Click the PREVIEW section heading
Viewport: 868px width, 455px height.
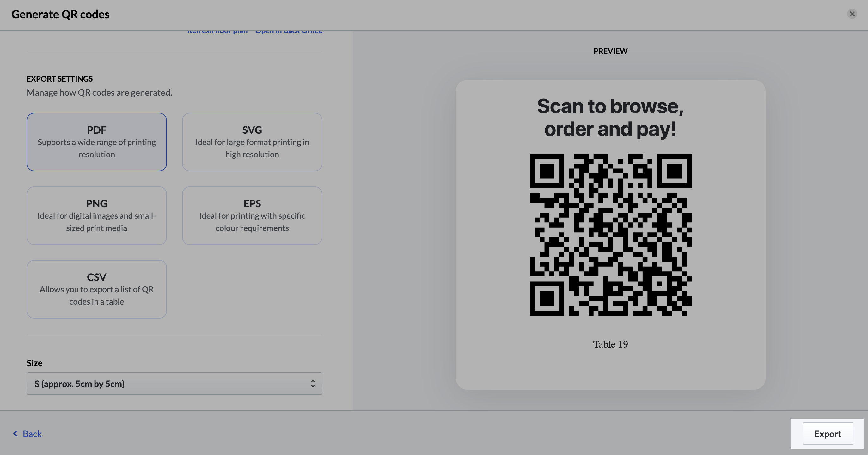click(610, 51)
